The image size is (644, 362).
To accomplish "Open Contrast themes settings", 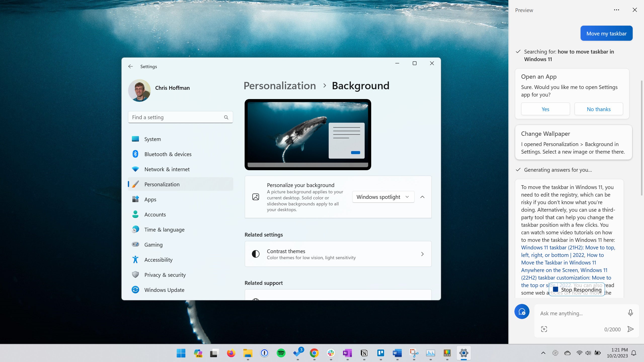I will 338,254.
